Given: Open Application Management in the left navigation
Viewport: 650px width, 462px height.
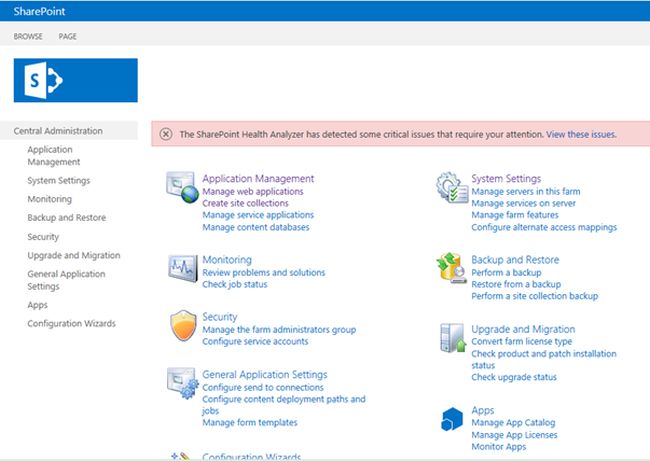Looking at the screenshot, I should (x=54, y=156).
